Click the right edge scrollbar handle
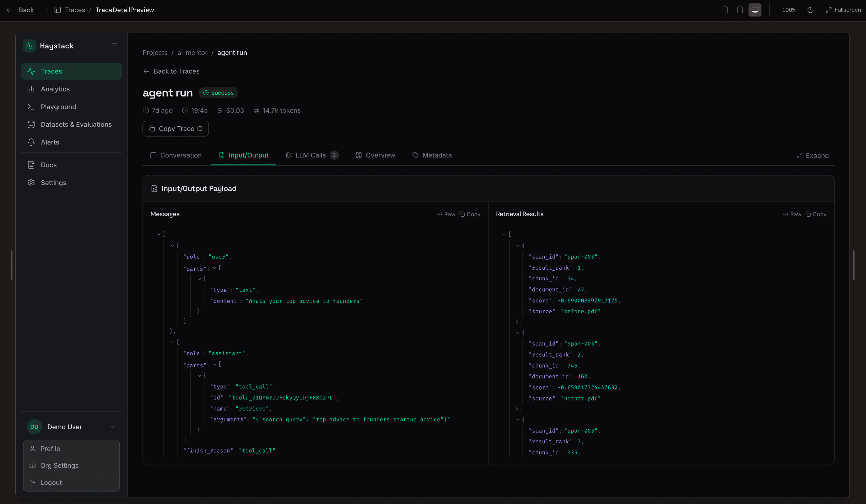The height and width of the screenshot is (504, 866). [854, 265]
